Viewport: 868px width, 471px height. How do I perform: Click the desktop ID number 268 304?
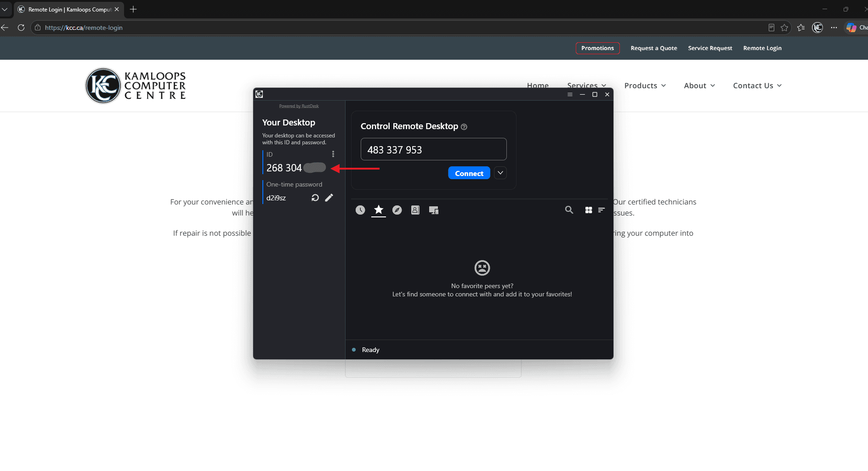[x=284, y=168]
